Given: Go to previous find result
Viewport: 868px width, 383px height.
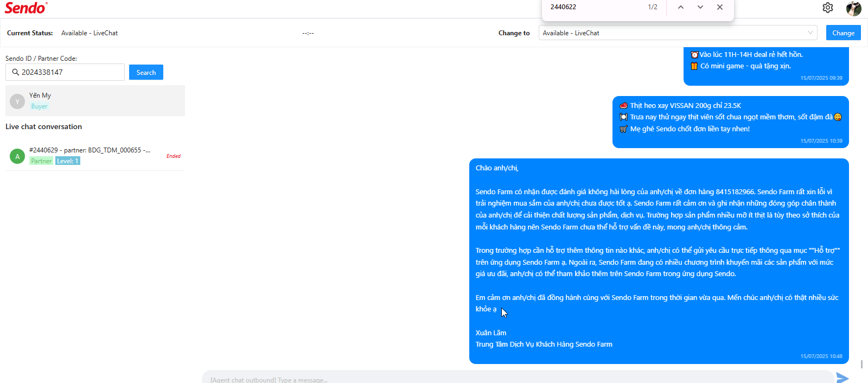Looking at the screenshot, I should tap(681, 7).
